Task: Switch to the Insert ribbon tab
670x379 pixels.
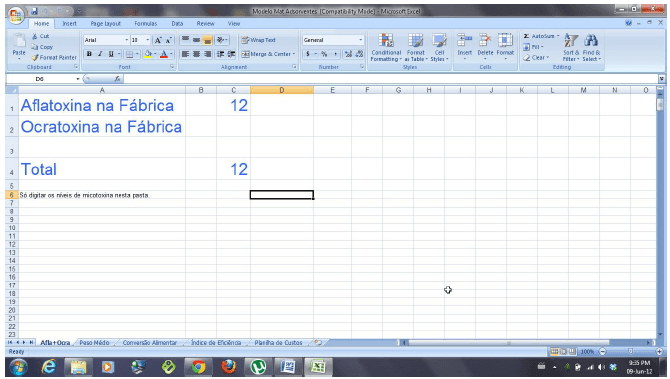Action: pos(69,24)
